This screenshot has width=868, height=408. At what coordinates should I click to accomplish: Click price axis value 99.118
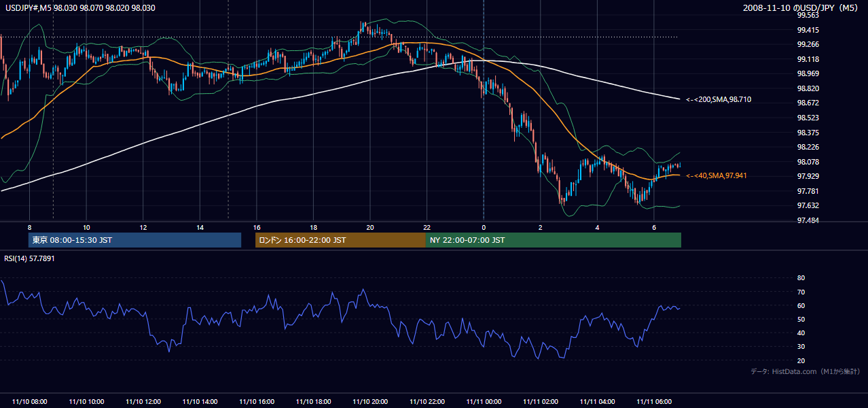(x=808, y=59)
